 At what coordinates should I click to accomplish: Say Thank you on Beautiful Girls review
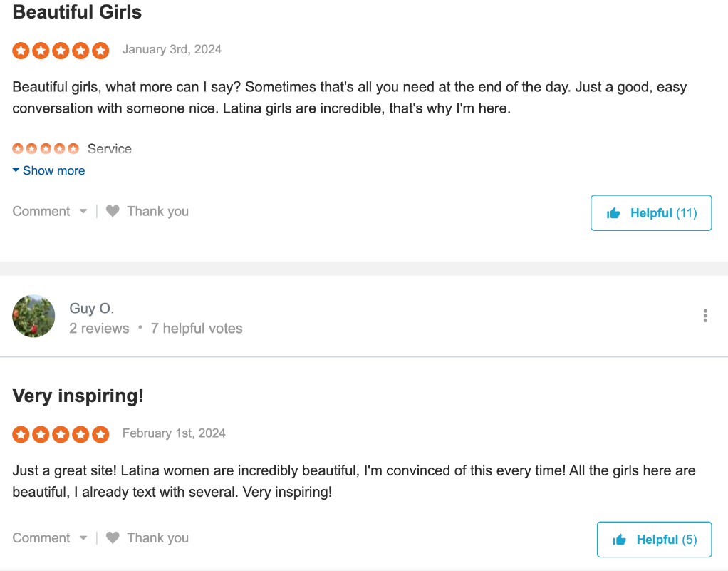(157, 211)
